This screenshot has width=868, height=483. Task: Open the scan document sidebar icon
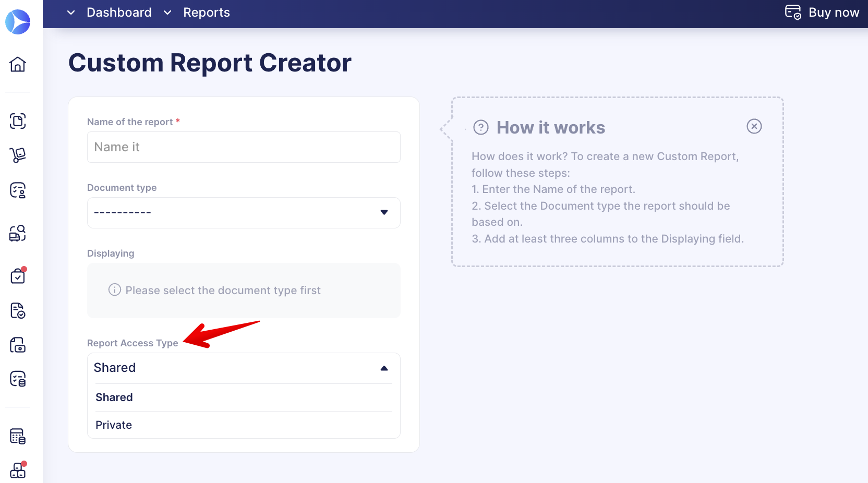tap(18, 121)
